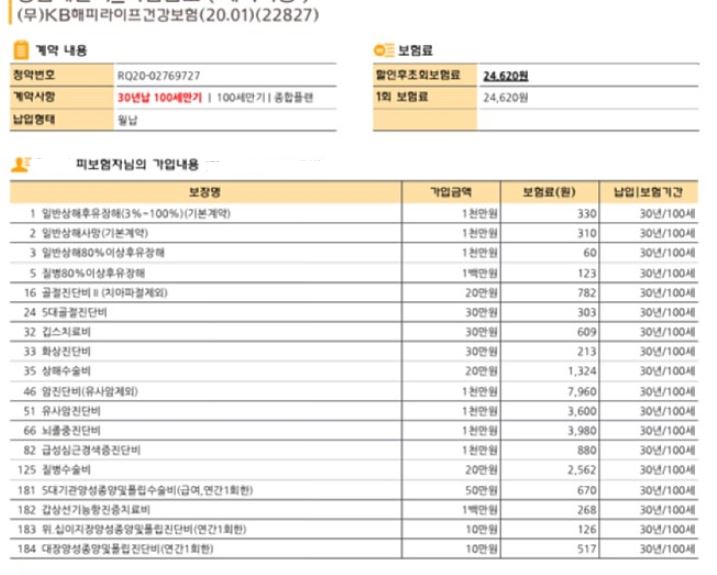
Task: Click the red 30년납 100세만기 text
Action: point(160,97)
